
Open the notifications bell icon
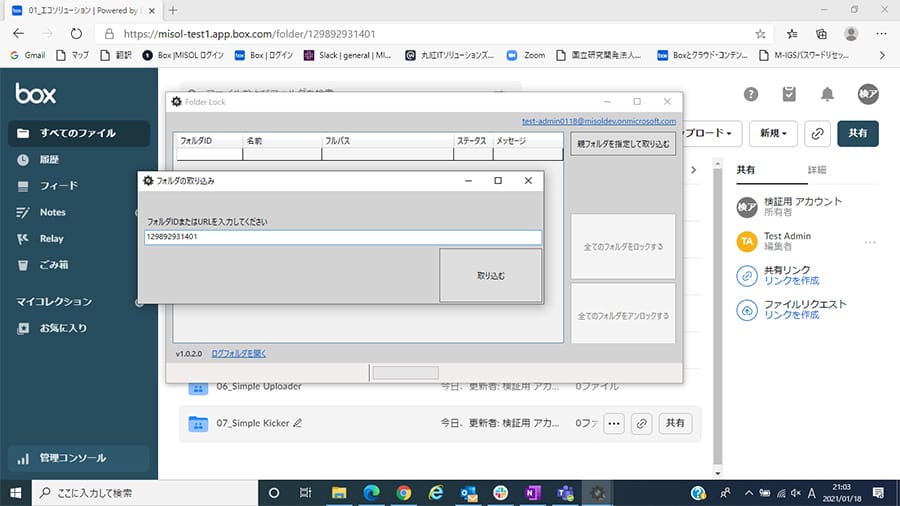[x=827, y=94]
